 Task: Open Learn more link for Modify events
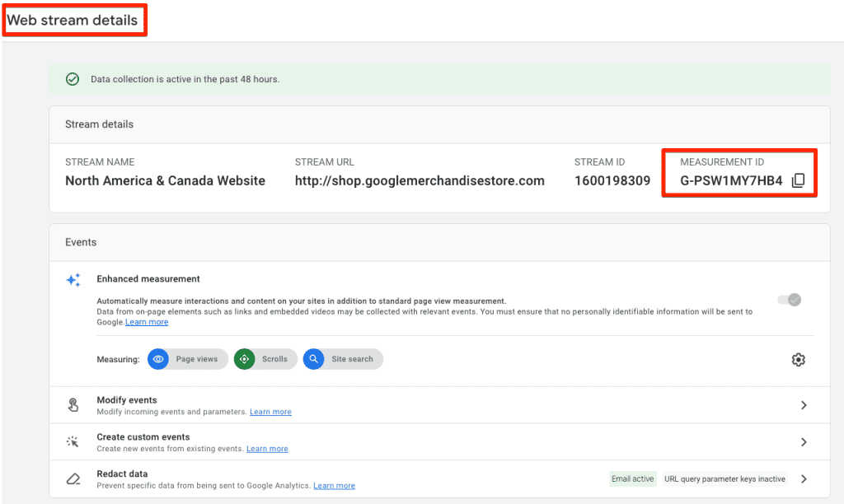[x=270, y=412]
